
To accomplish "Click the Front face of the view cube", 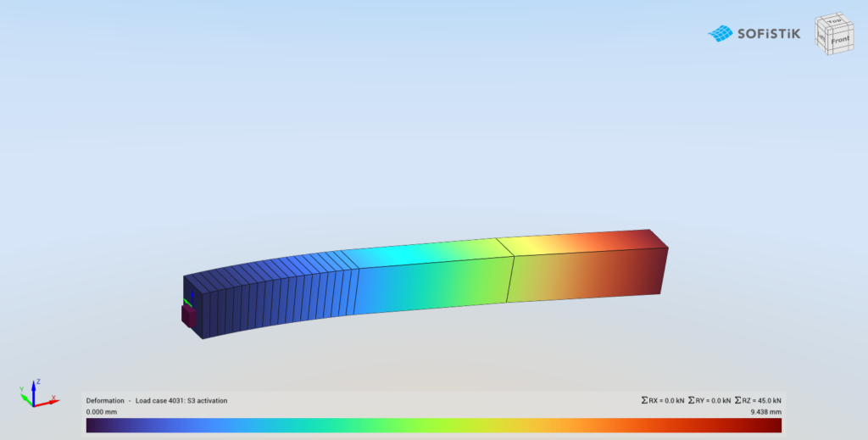I will point(840,39).
